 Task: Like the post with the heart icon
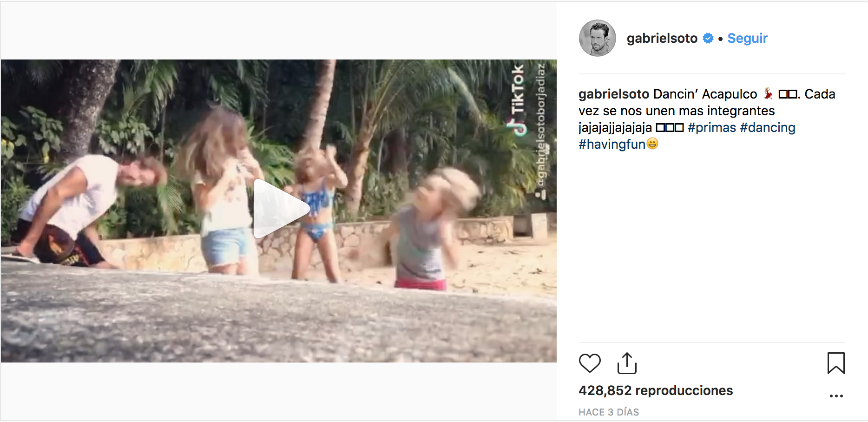pos(590,363)
